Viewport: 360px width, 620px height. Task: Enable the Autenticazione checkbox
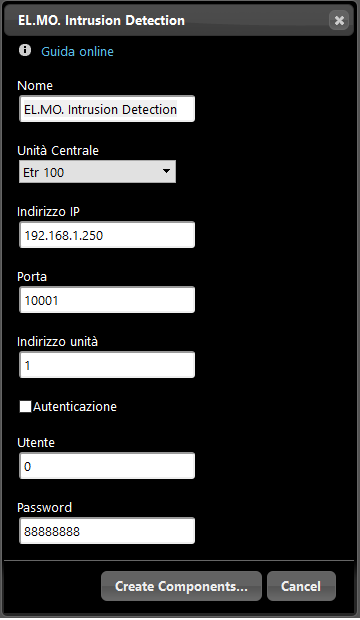click(25, 406)
